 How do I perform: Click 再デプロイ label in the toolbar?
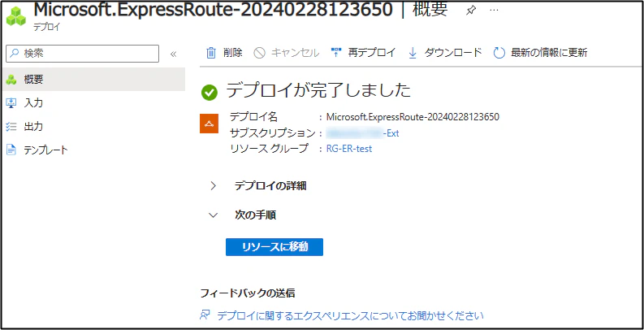tap(372, 53)
